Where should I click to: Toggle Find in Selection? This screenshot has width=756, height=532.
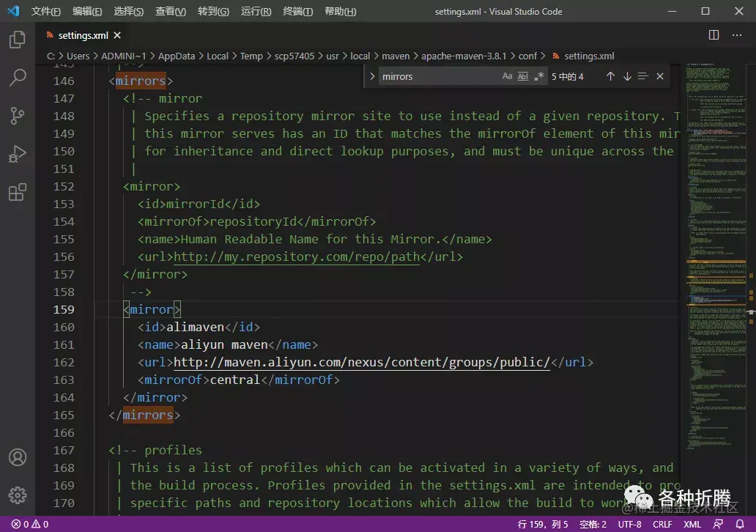(x=642, y=76)
